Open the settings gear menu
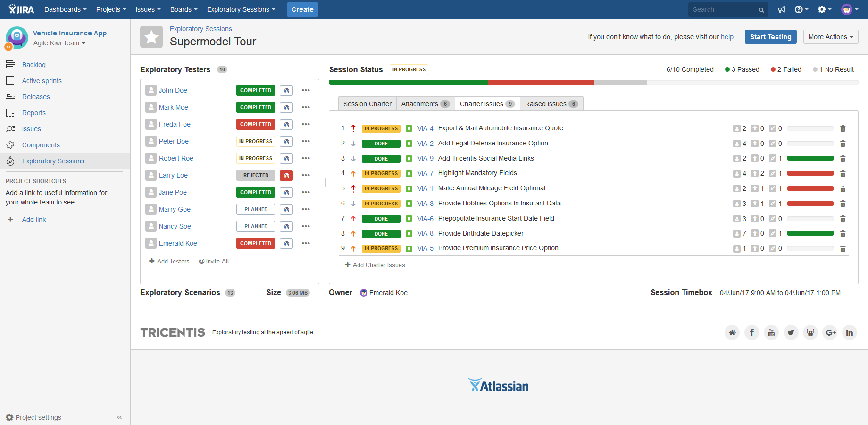The height and width of the screenshot is (425, 868). (824, 9)
